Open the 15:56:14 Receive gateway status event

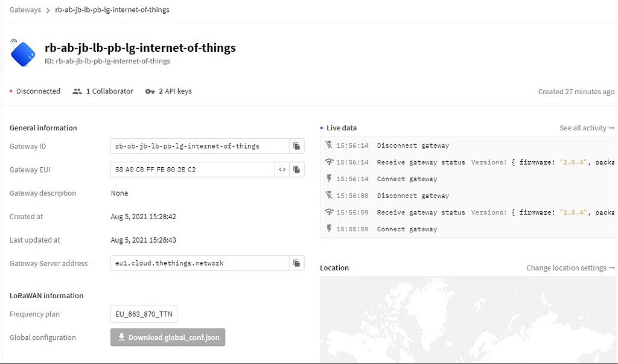(x=421, y=162)
